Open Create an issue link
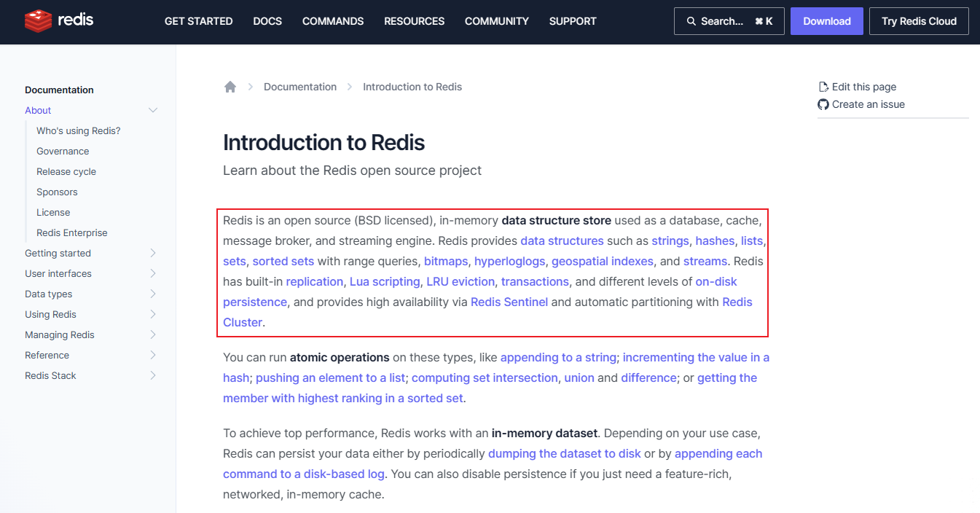The width and height of the screenshot is (980, 513). (869, 104)
